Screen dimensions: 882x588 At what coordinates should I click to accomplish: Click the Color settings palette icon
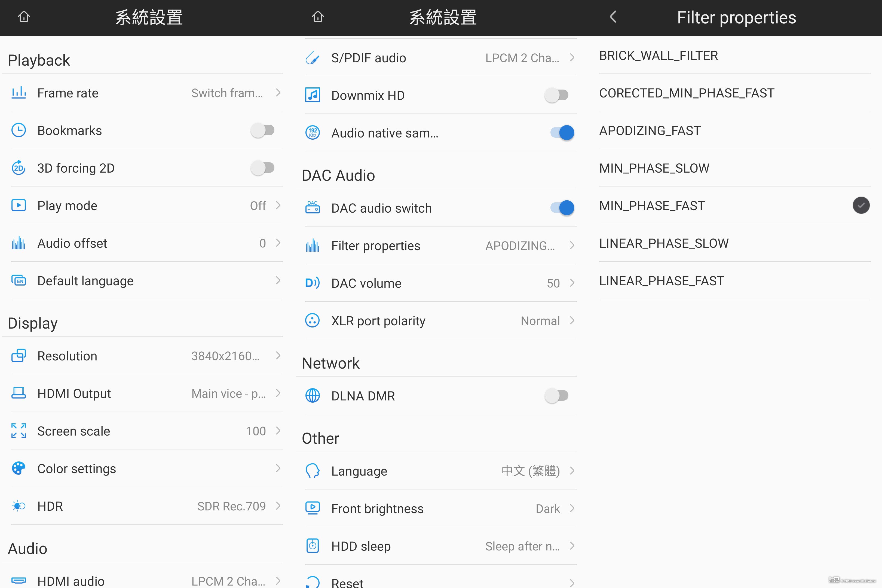19,468
